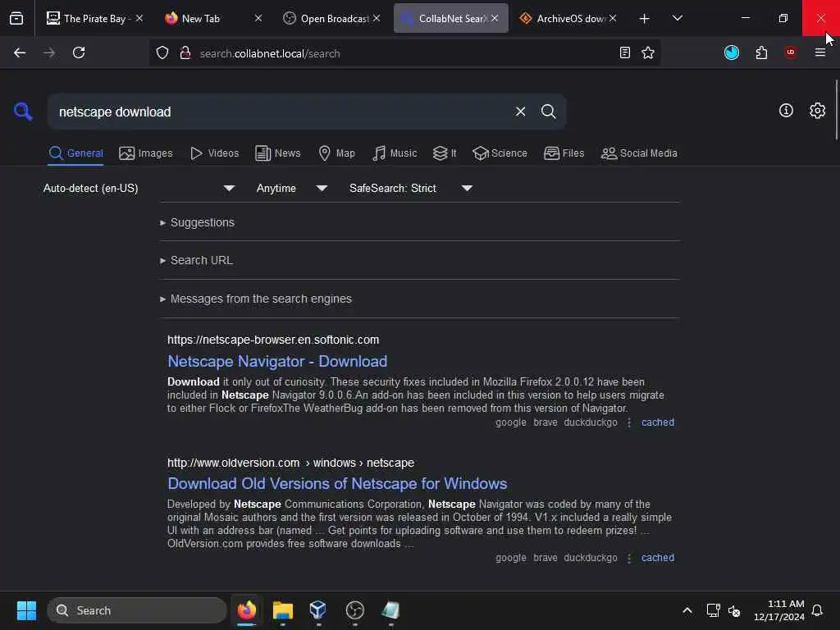Screen dimensions: 840x630
Task: Close The Pirate Bay tab
Action: click(139, 18)
